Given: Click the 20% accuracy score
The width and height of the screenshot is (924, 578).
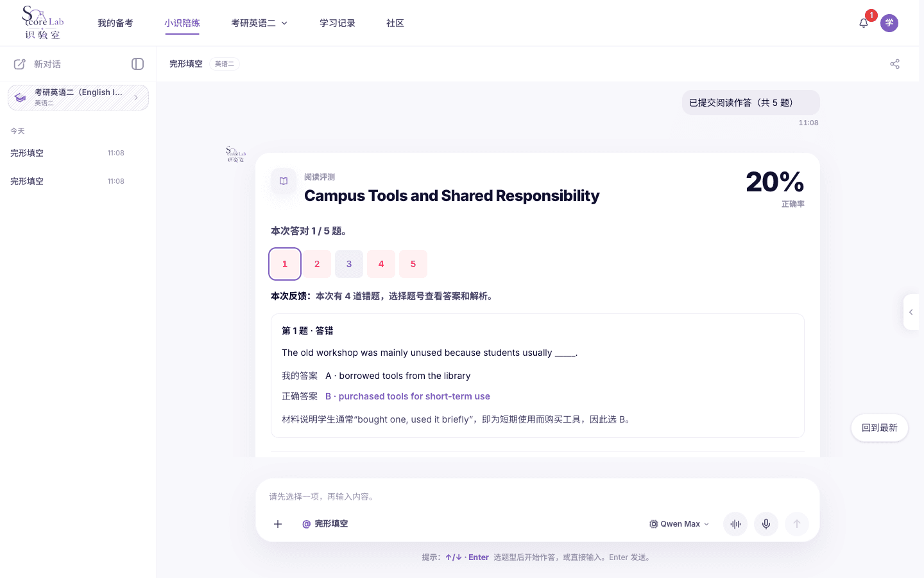Looking at the screenshot, I should (x=775, y=182).
